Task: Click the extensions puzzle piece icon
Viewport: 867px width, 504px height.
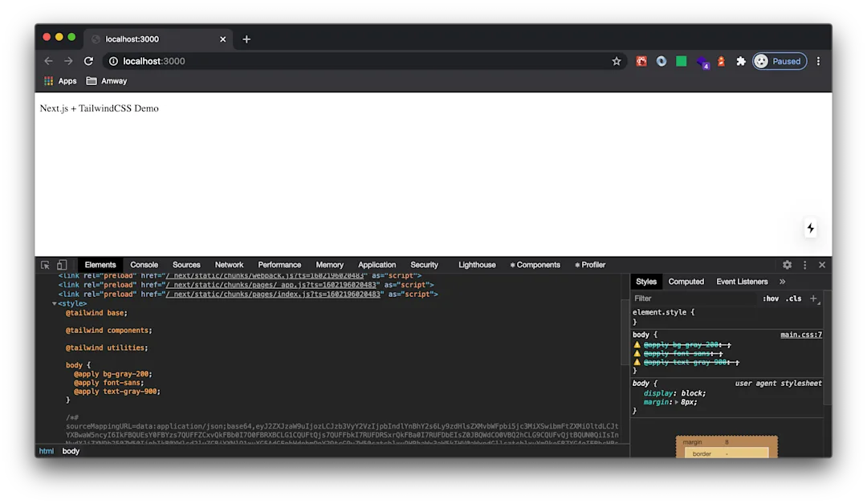Action: coord(740,61)
